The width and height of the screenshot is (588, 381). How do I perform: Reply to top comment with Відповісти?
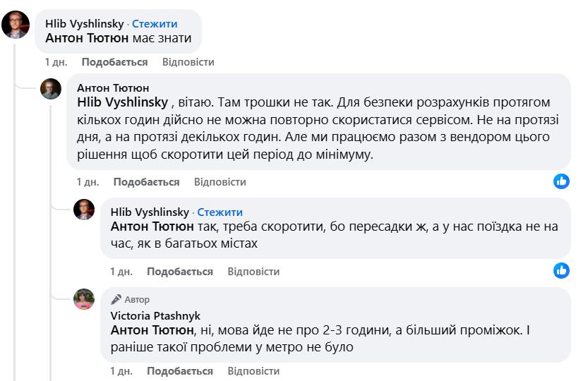tap(188, 62)
